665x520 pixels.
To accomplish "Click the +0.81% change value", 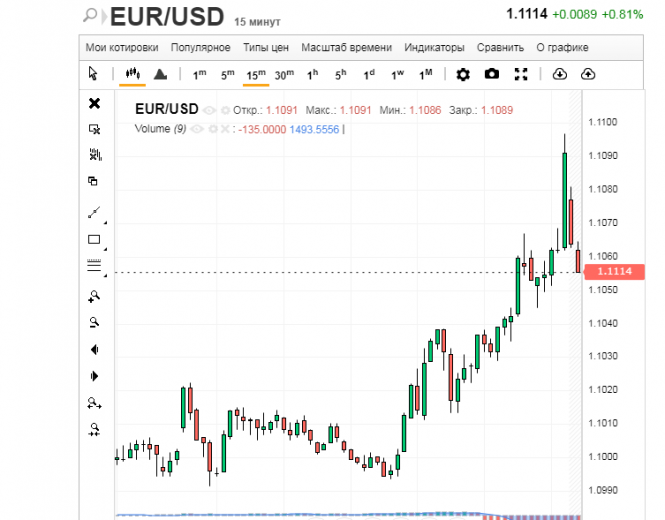I will point(622,14).
